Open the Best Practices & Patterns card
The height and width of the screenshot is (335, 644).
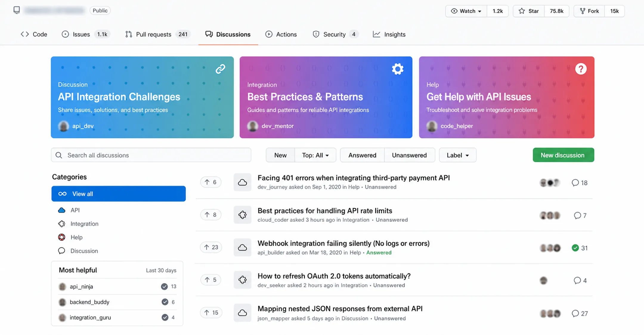coord(326,97)
